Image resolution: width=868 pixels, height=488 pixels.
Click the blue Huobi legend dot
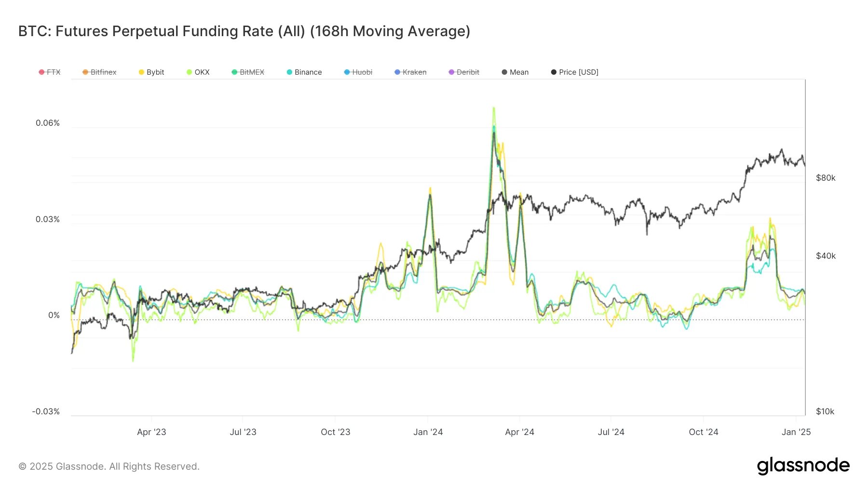click(x=346, y=72)
